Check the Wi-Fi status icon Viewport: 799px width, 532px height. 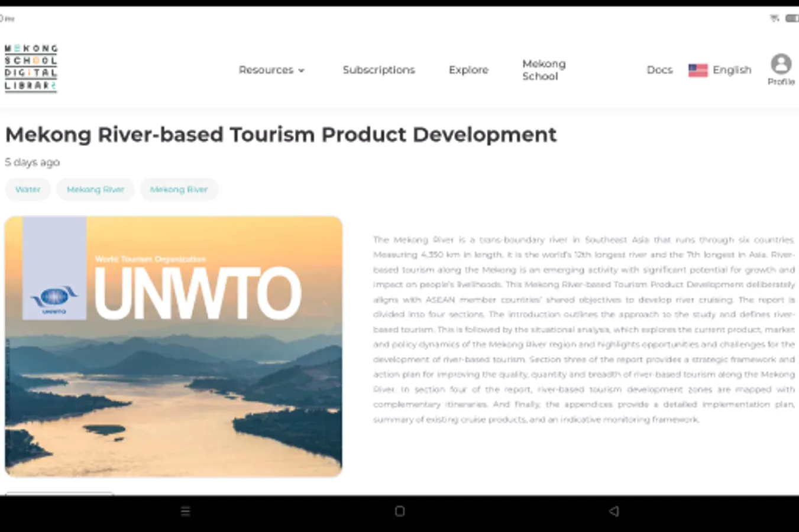click(774, 18)
